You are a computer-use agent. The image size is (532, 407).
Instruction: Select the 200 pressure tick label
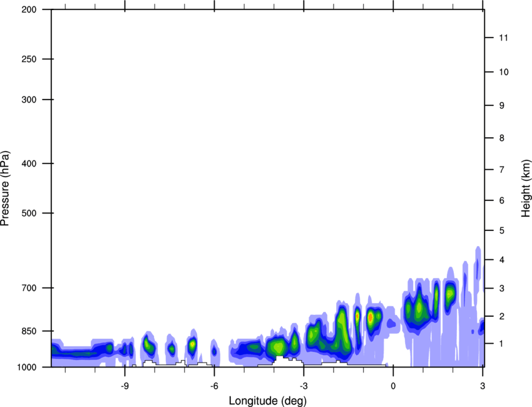coord(29,9)
